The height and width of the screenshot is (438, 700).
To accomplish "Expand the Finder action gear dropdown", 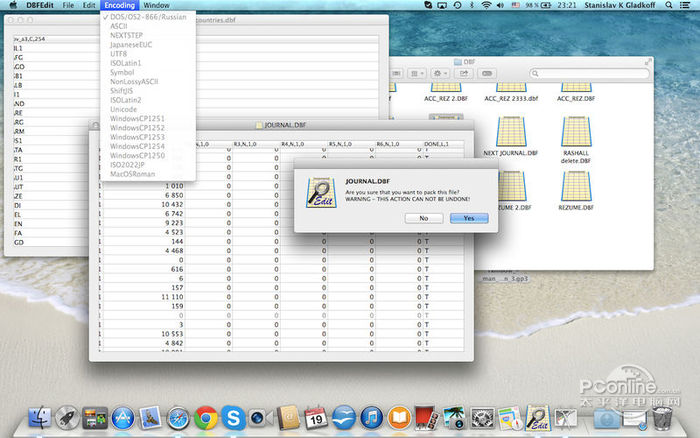I will pos(441,73).
